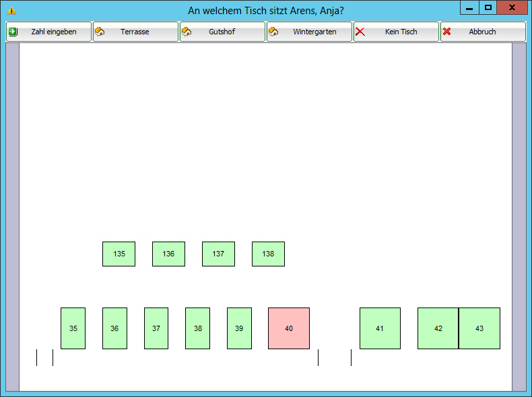Screen dimensions: 532x397
Task: Choose table 135
Action: click(x=119, y=254)
